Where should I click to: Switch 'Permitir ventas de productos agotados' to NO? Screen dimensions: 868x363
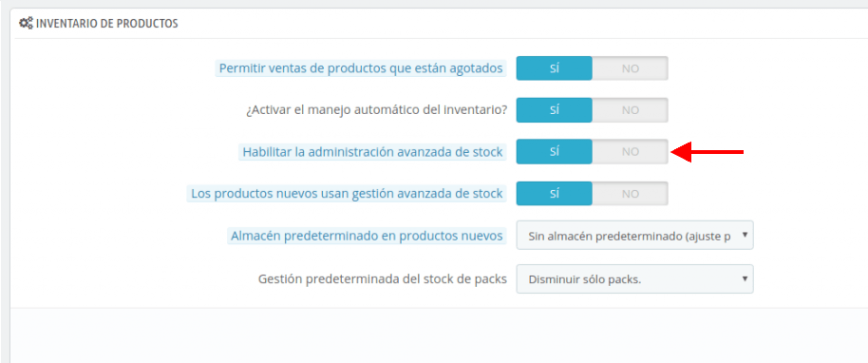(x=630, y=68)
